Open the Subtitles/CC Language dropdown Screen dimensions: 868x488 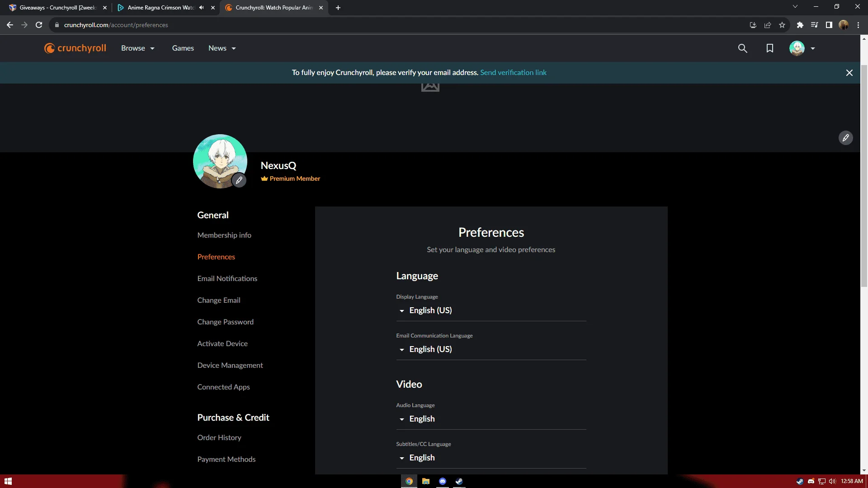pos(491,458)
